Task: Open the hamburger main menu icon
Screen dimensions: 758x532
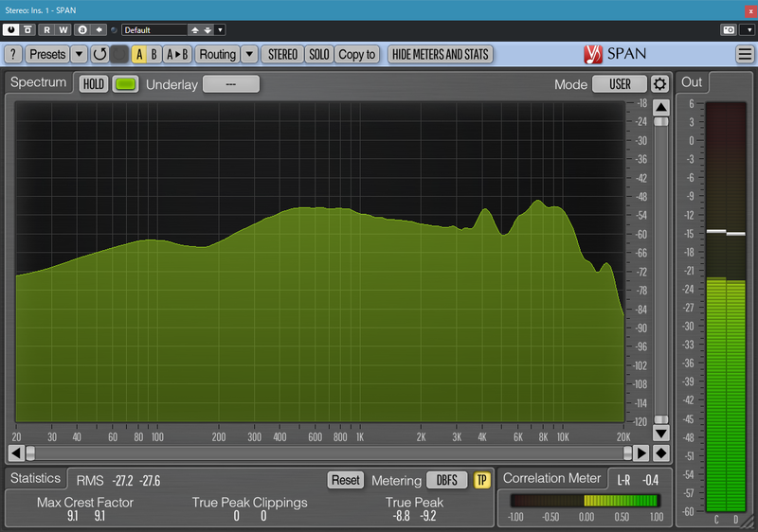Action: (745, 54)
